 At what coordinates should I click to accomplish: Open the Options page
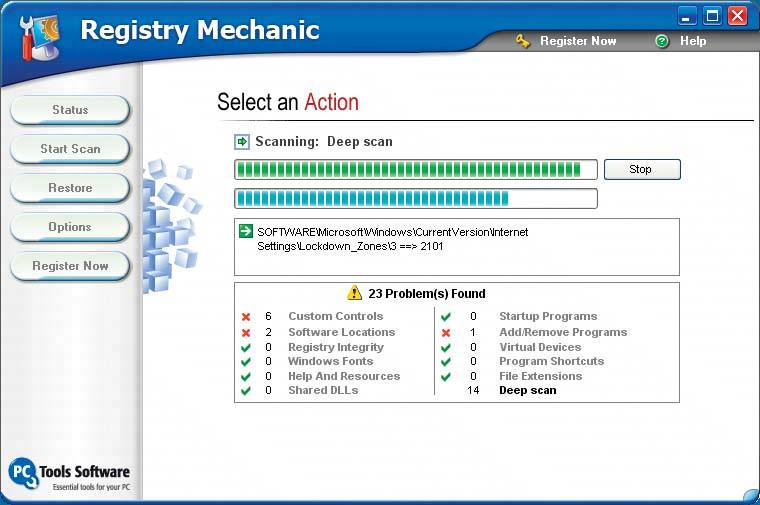point(70,227)
